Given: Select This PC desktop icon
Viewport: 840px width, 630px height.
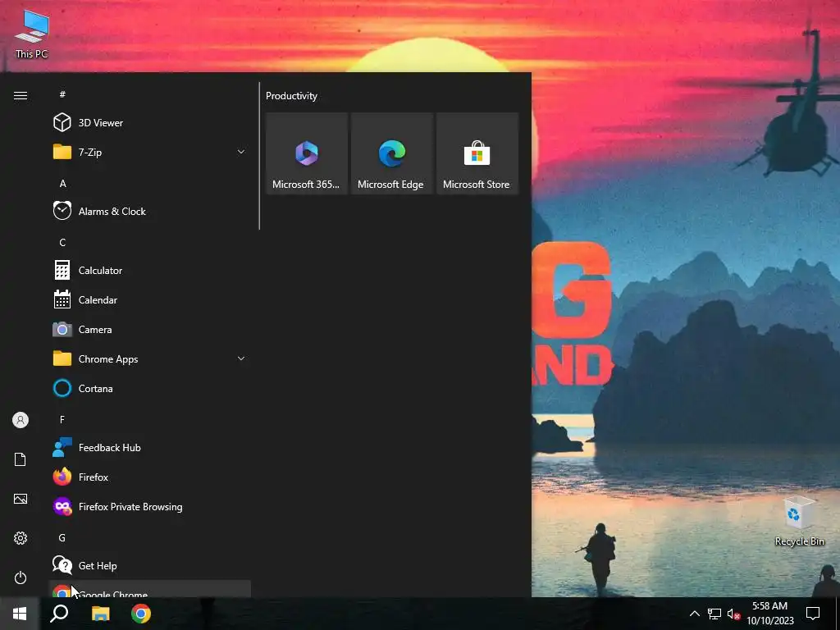Looking at the screenshot, I should point(32,34).
